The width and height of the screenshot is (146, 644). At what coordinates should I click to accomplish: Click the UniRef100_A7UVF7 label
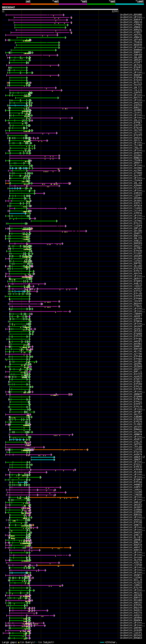click(x=131, y=63)
